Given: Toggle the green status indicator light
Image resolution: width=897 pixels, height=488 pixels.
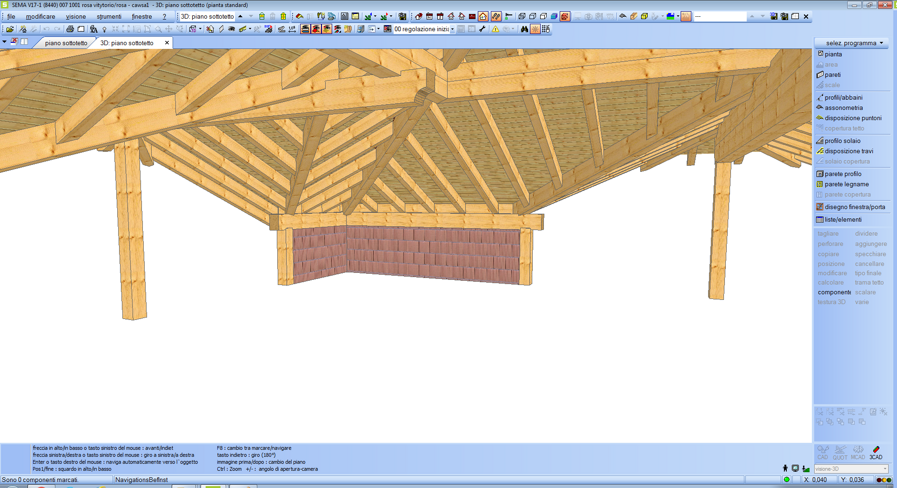Looking at the screenshot, I should coord(787,480).
